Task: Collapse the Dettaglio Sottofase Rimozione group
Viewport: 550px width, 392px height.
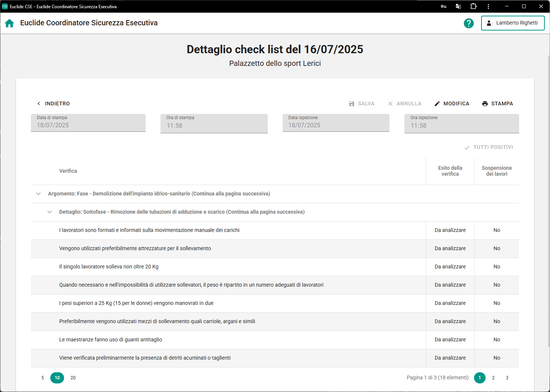Action: [x=50, y=212]
